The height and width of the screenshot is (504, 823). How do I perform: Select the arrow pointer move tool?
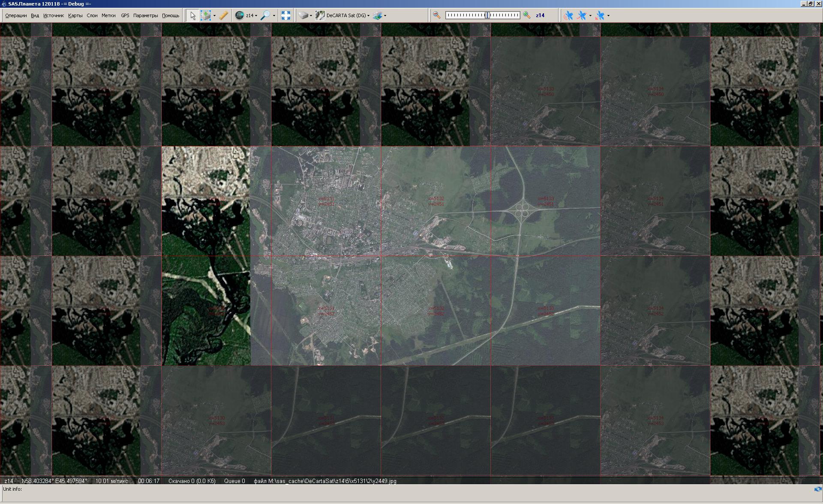[192, 15]
